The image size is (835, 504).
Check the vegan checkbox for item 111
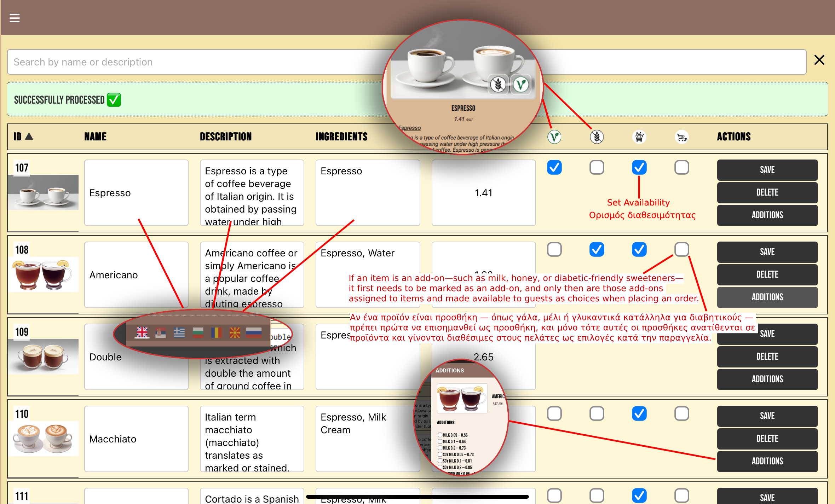554,496
